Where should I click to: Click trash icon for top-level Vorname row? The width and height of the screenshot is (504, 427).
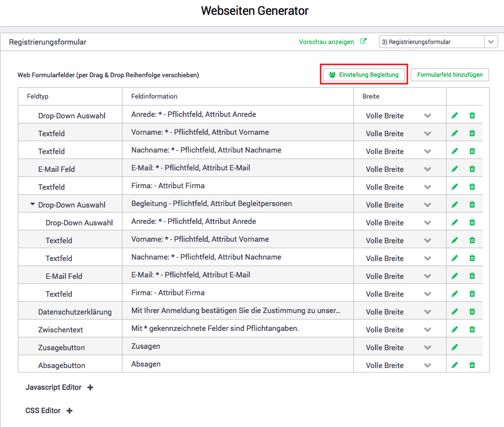(472, 133)
